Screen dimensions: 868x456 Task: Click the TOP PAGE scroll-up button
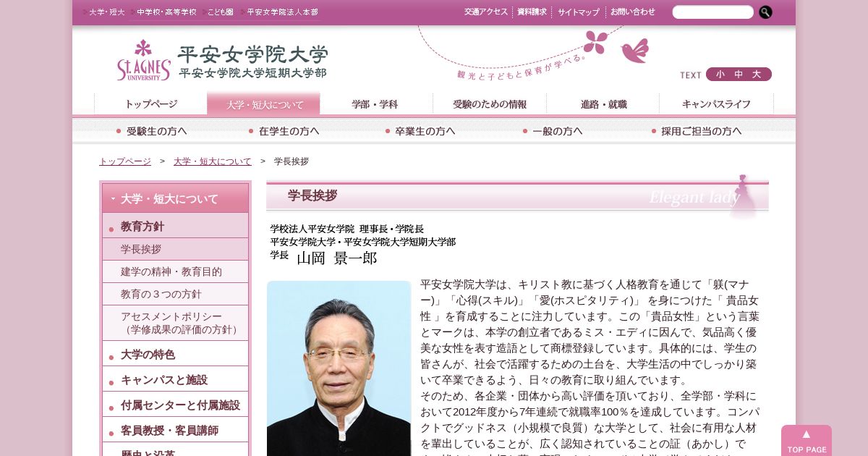point(807,440)
